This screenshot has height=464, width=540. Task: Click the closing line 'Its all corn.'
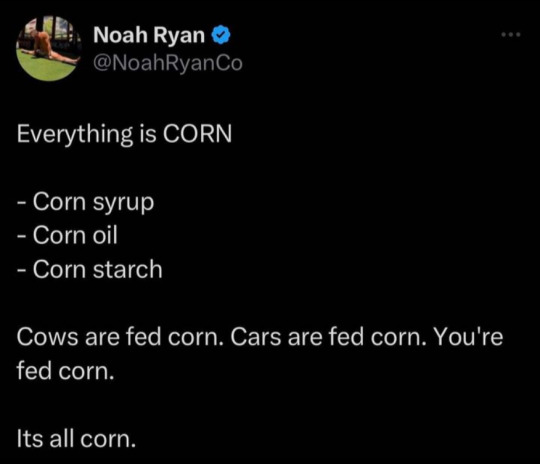[76, 439]
